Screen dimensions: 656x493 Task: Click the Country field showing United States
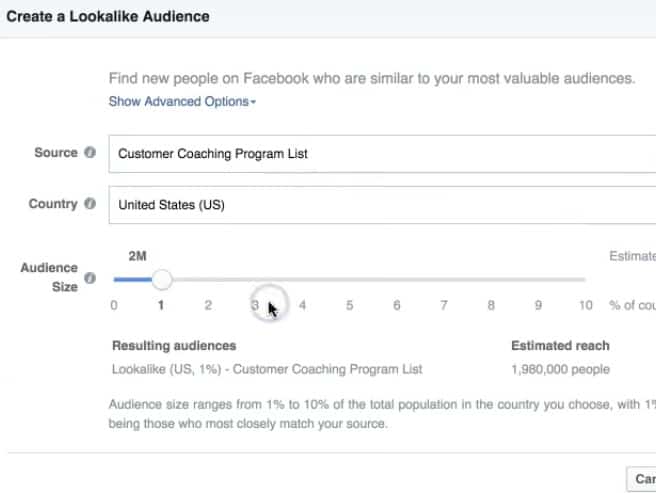click(380, 205)
